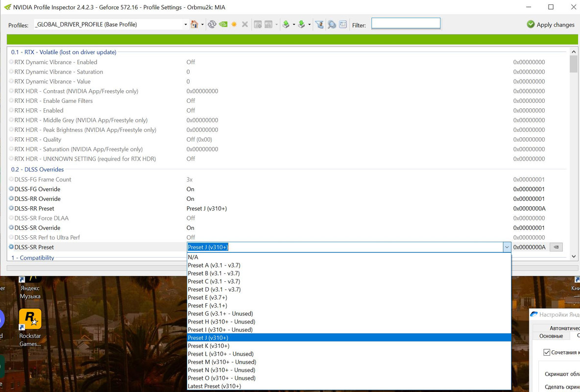Restore profile to NVIDIA defaults with green logo icon
Screen dimensions: 580x392
[x=223, y=24]
